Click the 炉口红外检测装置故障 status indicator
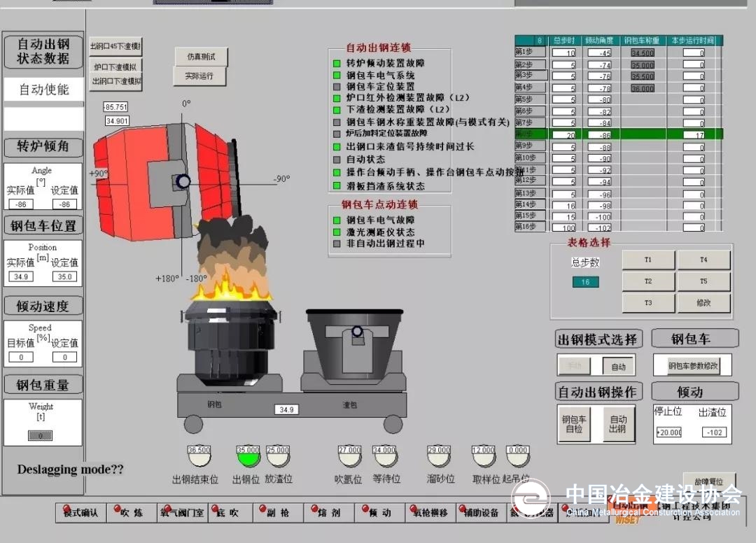The height and width of the screenshot is (543, 756). click(337, 98)
